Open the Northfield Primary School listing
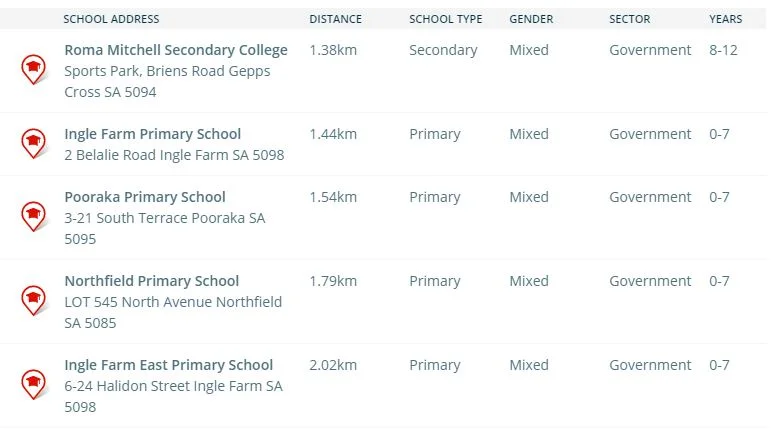Screen dimensions: 776x438 (151, 281)
